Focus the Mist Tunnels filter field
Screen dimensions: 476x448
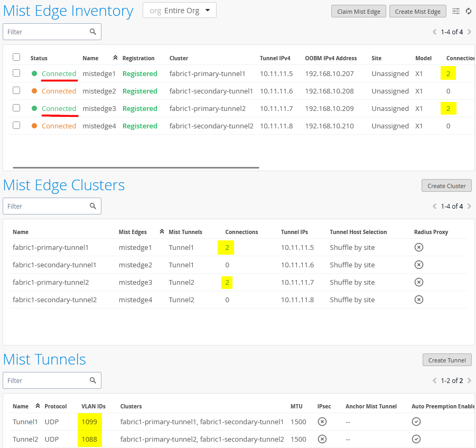click(x=52, y=380)
